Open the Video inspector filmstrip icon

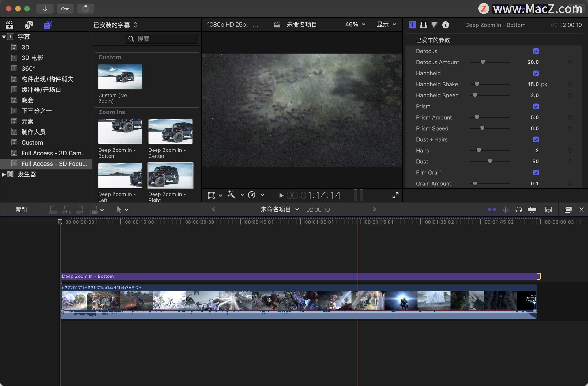pos(424,25)
